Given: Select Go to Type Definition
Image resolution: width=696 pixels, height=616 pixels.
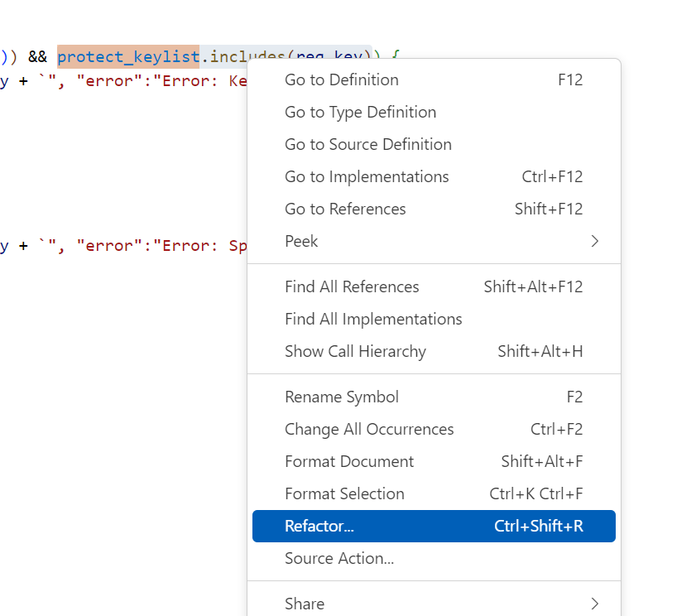Looking at the screenshot, I should 360,113.
